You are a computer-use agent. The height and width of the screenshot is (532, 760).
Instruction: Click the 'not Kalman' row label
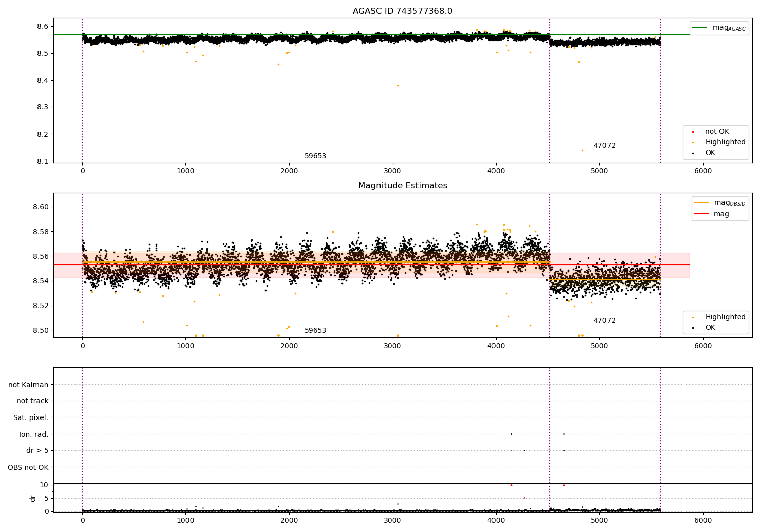tap(28, 385)
